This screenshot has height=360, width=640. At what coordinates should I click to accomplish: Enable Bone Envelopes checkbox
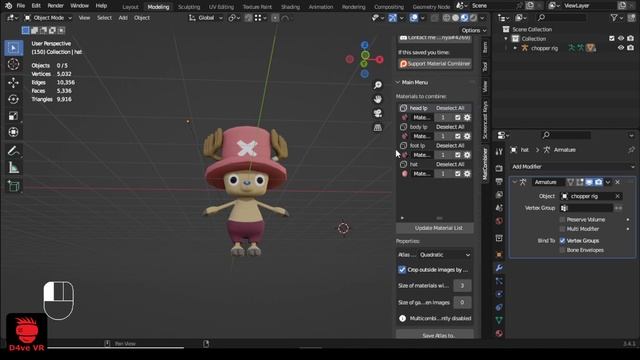[x=562, y=250]
